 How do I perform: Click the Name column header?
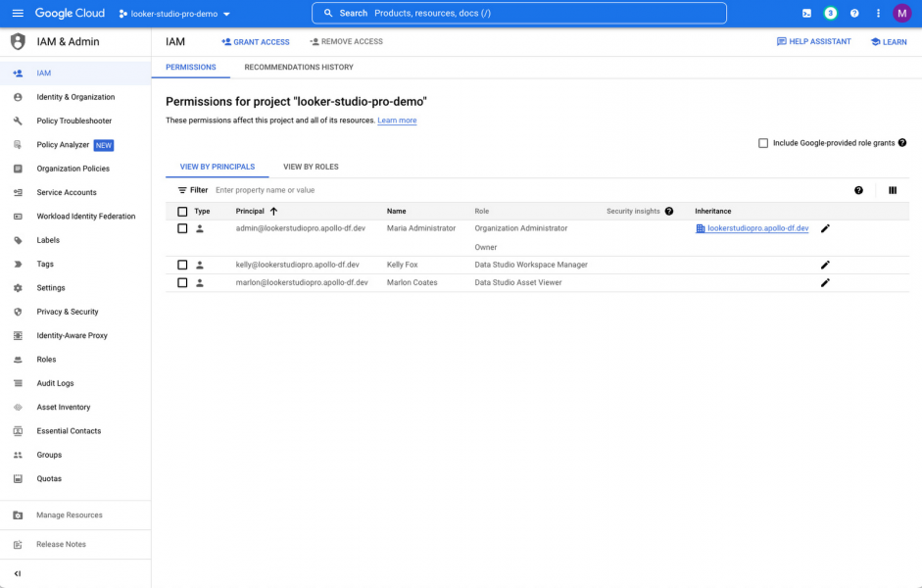pyautogui.click(x=396, y=211)
